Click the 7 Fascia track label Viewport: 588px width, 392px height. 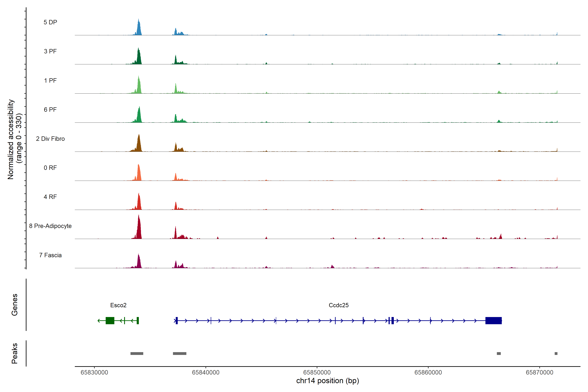[x=50, y=255]
